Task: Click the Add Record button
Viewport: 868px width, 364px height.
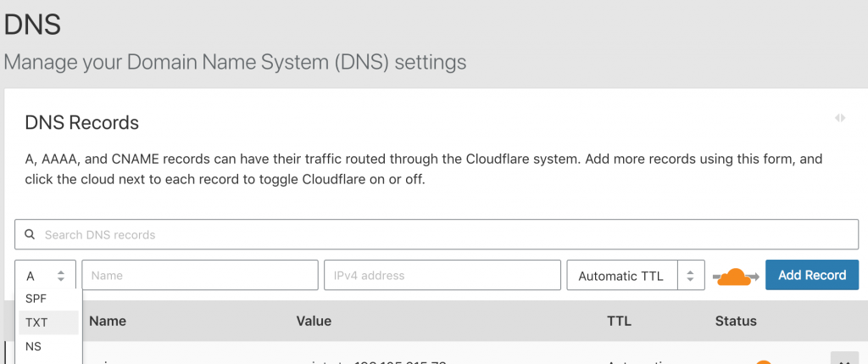Action: pyautogui.click(x=812, y=276)
